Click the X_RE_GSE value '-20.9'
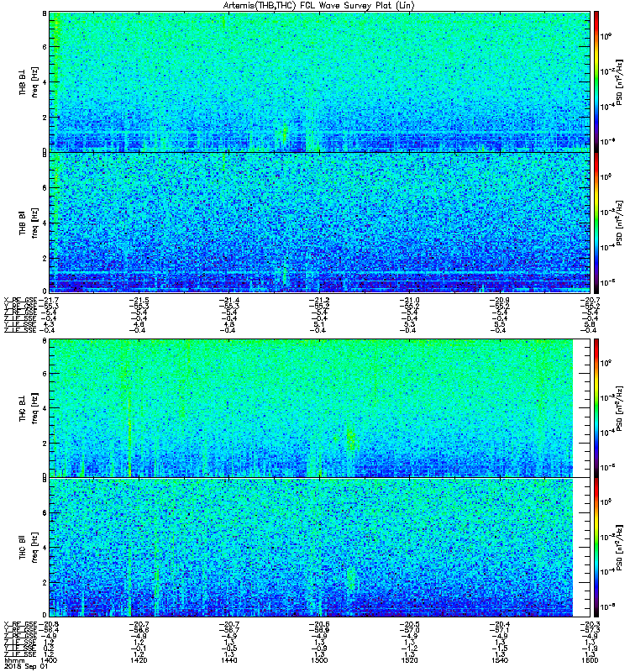The image size is (630, 672). [500, 300]
